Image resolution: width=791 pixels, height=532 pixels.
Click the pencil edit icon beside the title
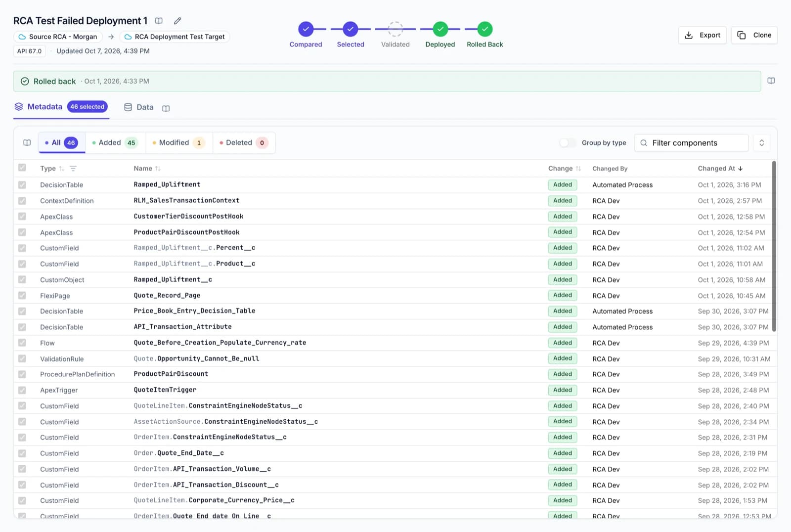177,21
